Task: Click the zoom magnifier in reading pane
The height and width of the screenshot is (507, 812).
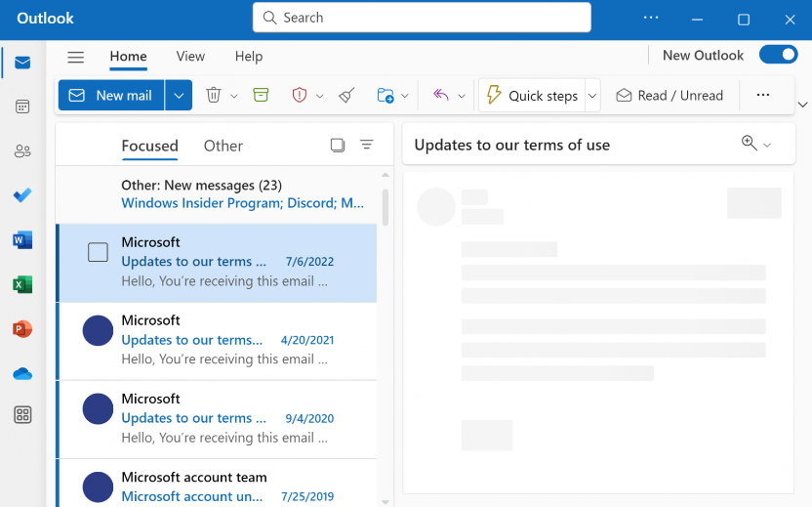Action: (749, 143)
